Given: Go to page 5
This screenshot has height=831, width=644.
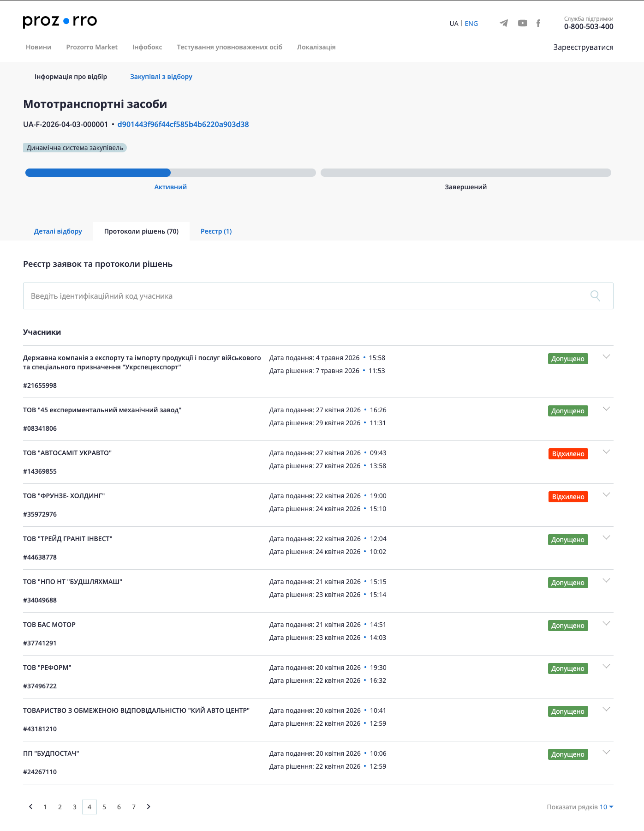Looking at the screenshot, I should pyautogui.click(x=104, y=807).
